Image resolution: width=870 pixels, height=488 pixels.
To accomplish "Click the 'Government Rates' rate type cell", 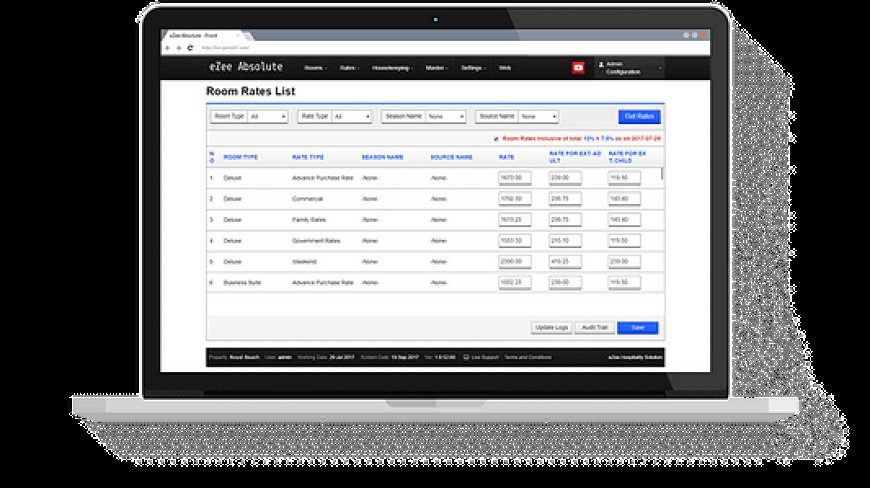I will click(316, 241).
